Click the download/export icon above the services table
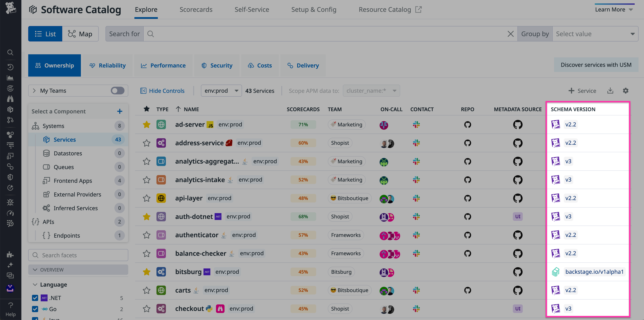644x320 pixels. coord(610,91)
